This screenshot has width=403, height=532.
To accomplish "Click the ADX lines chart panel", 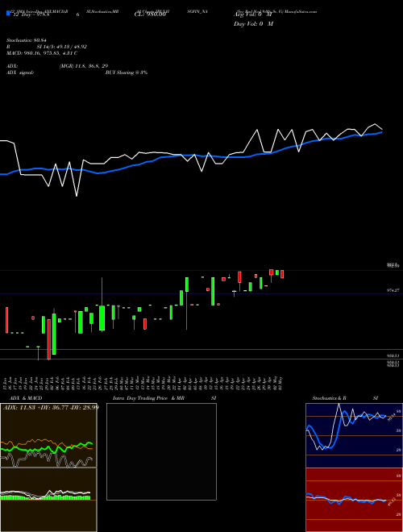I will (x=48, y=435).
